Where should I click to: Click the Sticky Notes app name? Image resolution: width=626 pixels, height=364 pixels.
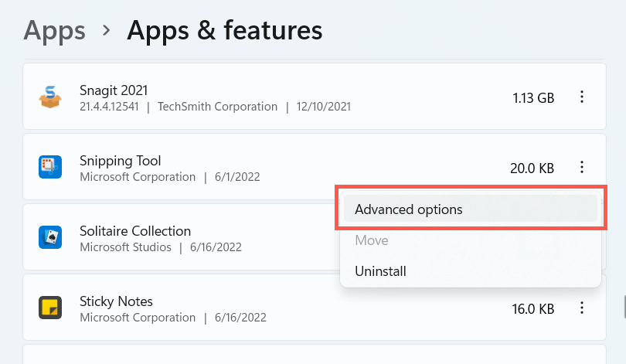(x=116, y=301)
